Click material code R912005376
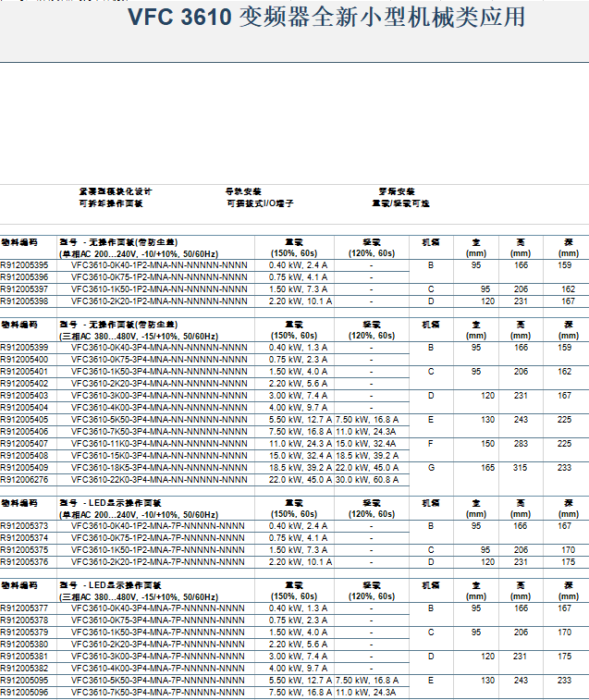 pos(24,562)
